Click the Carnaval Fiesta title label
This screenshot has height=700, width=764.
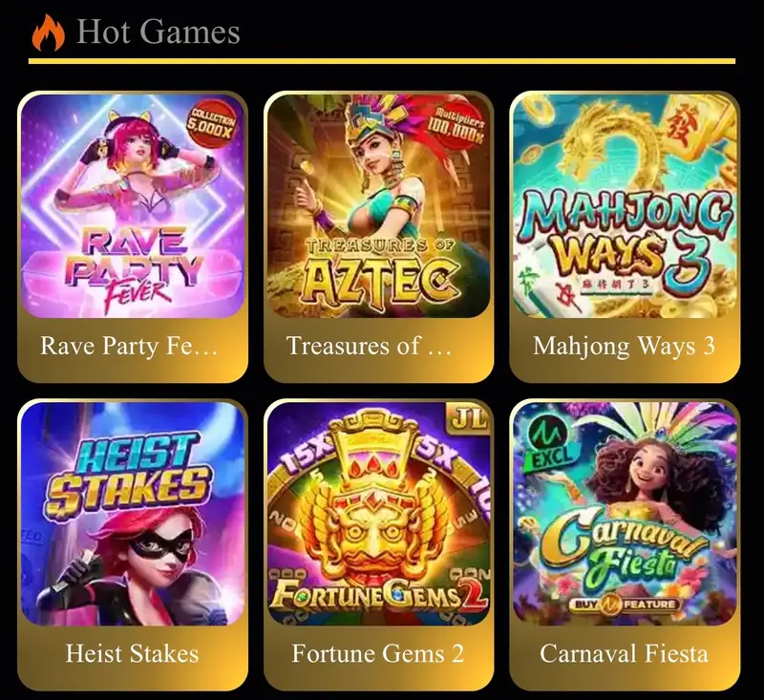625,653
